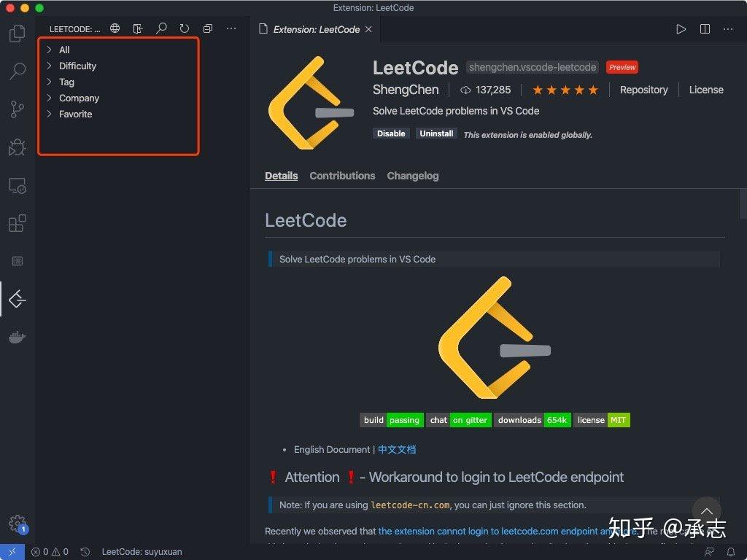Open the Run and Debug icon
747x560 pixels.
16,147
